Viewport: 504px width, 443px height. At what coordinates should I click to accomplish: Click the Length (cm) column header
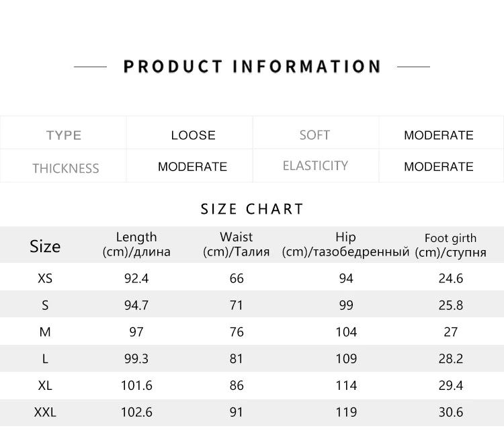(136, 245)
